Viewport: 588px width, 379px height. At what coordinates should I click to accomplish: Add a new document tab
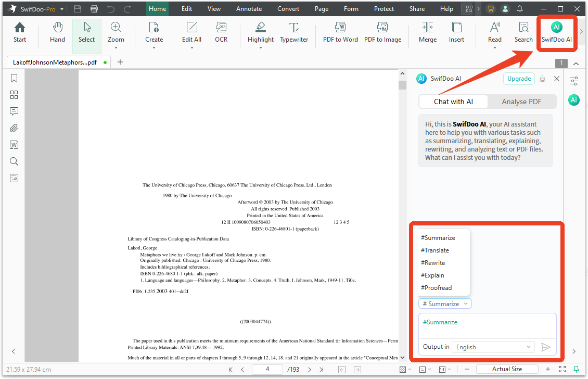tap(120, 62)
